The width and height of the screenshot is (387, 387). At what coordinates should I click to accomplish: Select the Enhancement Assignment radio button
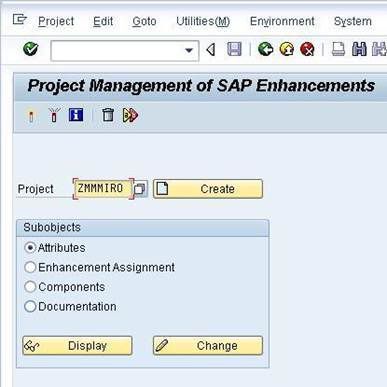tap(30, 267)
